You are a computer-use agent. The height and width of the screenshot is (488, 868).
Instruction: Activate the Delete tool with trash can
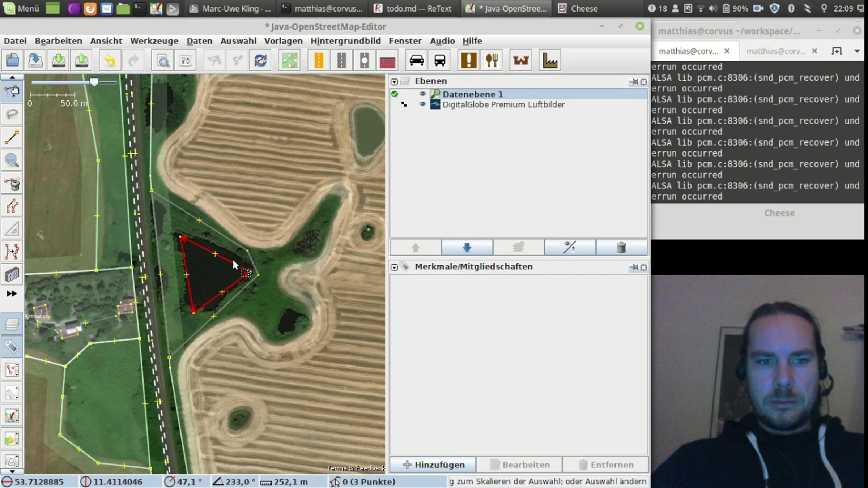coord(12,183)
